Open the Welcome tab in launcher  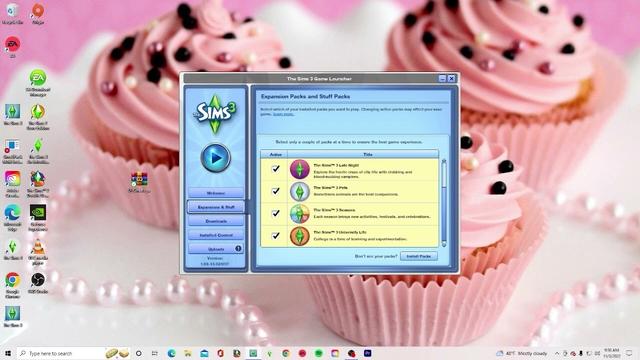216,193
